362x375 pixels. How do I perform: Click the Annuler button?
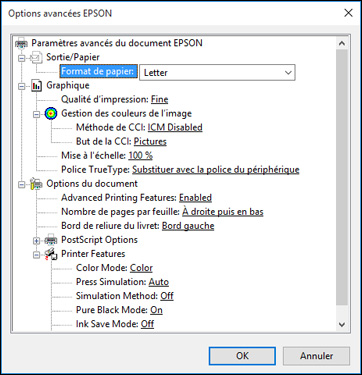point(316,356)
